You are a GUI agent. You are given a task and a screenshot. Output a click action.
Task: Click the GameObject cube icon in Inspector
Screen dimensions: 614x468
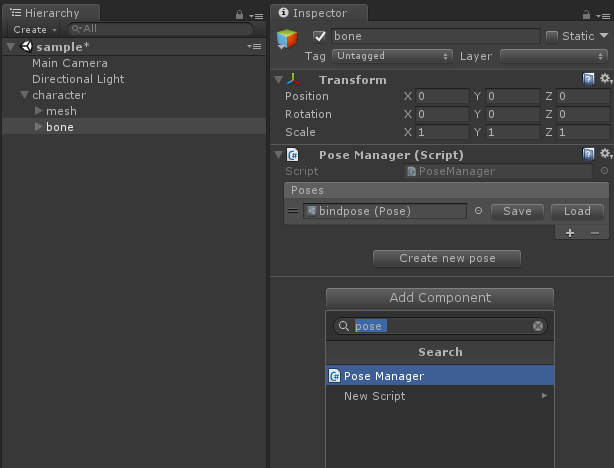point(287,39)
